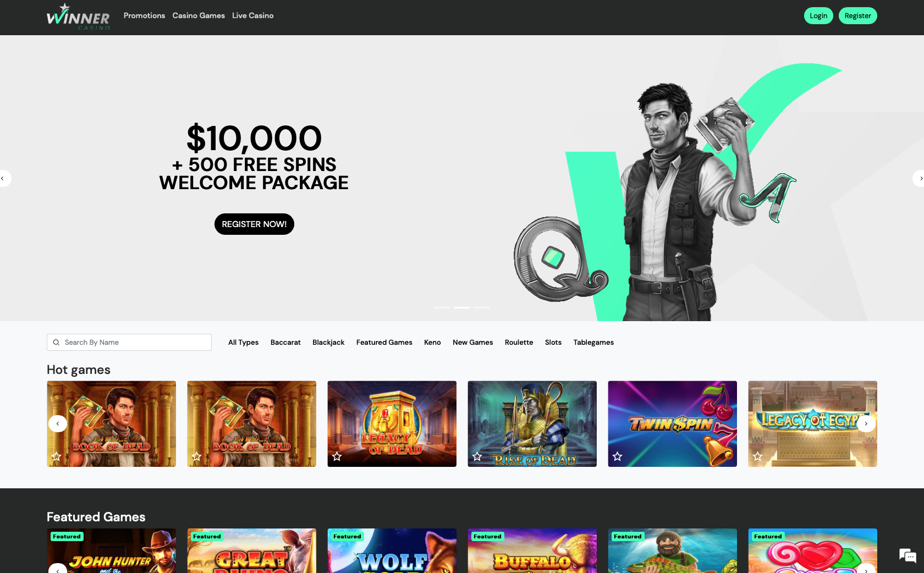The height and width of the screenshot is (573, 924).
Task: Go to previous hero banner slide arrow
Action: click(x=4, y=178)
